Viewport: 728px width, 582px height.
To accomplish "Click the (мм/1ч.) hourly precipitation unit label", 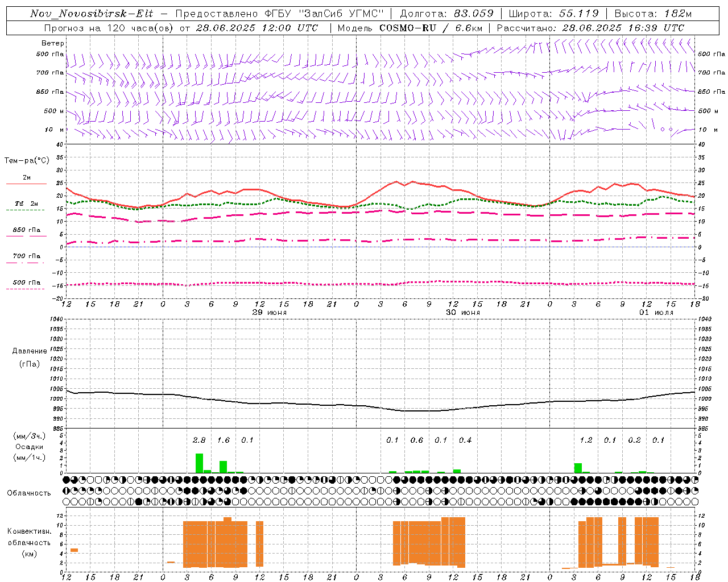I will [x=30, y=458].
